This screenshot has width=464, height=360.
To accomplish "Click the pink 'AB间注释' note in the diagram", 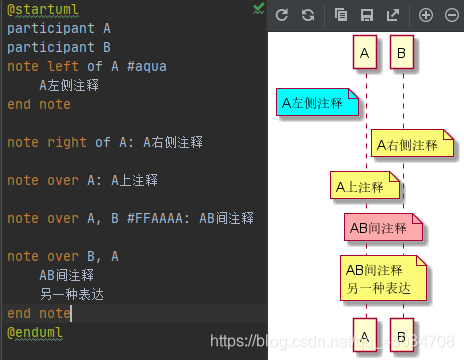I will 384,227.
